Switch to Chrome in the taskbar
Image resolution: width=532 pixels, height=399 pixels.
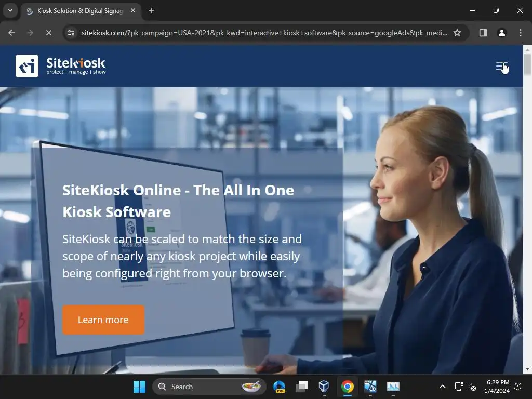click(348, 387)
